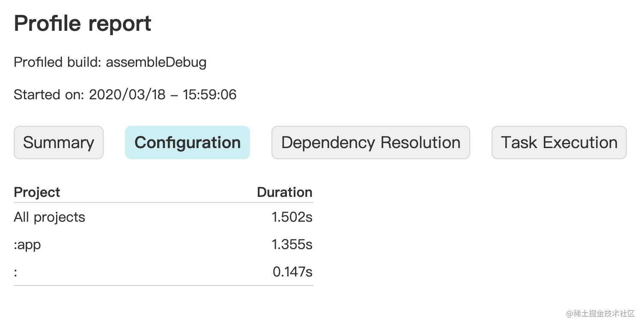Go to the Task Execution tab

[559, 143]
